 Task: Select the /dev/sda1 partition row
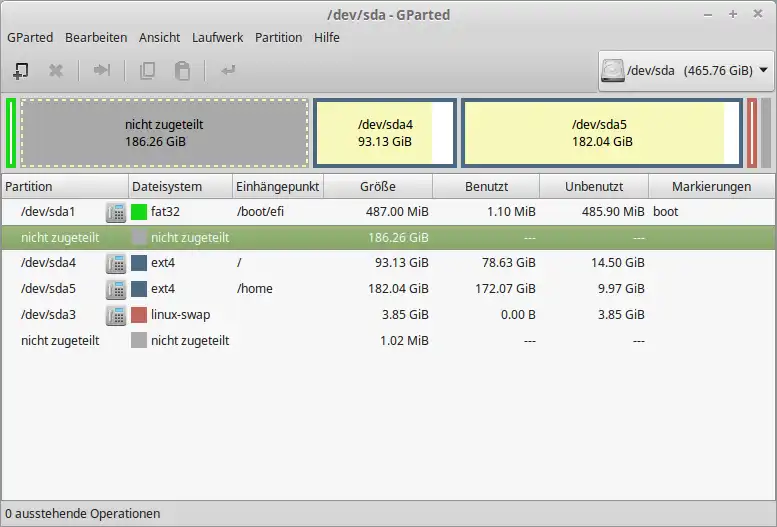tap(388, 212)
